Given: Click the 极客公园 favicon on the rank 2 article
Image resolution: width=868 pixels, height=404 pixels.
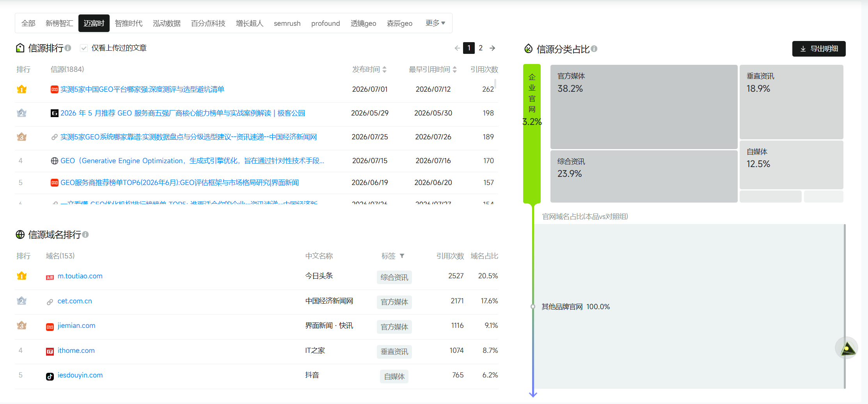Looking at the screenshot, I should pyautogui.click(x=55, y=113).
